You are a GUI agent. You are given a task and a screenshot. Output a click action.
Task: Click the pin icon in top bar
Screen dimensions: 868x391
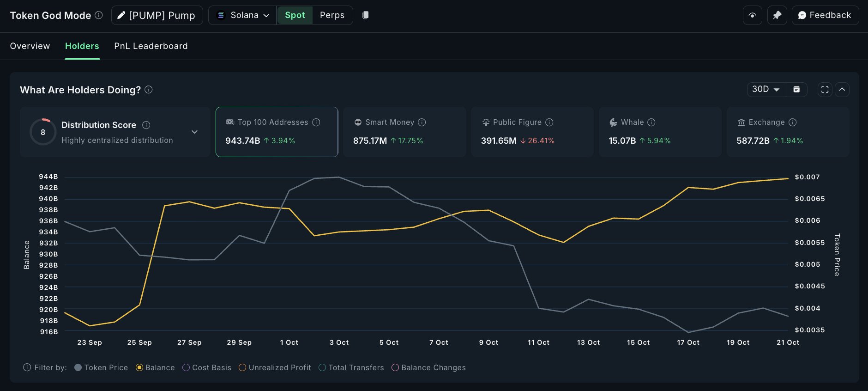pos(777,15)
